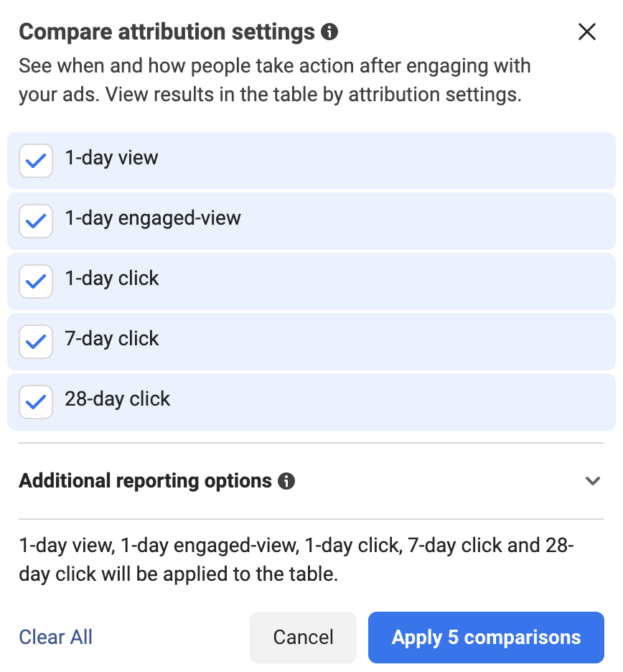Disable the 7-day click checkbox
This screenshot has height=672, width=623.
(x=36, y=342)
